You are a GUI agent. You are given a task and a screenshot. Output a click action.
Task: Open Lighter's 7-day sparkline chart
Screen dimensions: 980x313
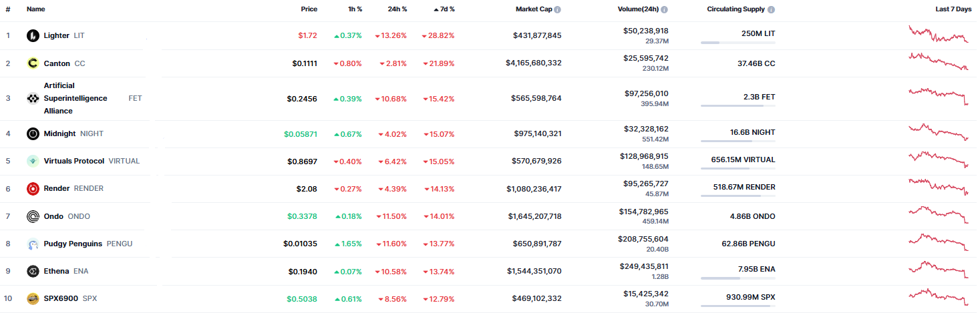point(938,34)
